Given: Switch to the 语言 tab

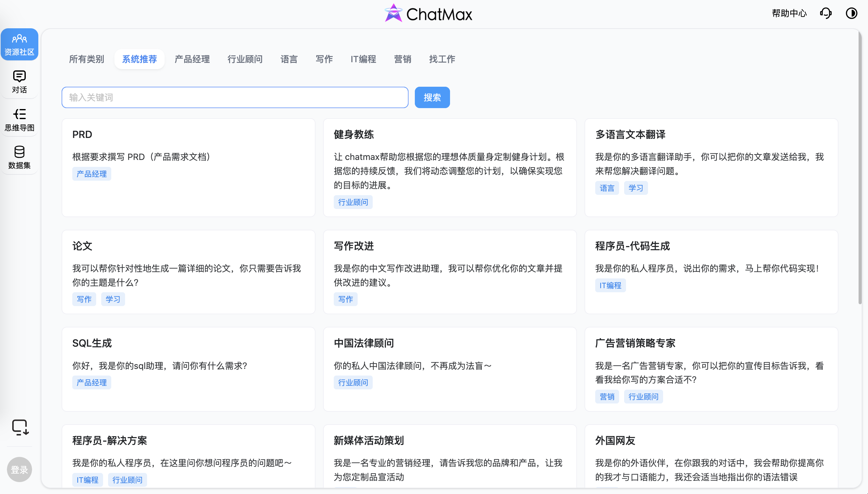Looking at the screenshot, I should tap(289, 59).
